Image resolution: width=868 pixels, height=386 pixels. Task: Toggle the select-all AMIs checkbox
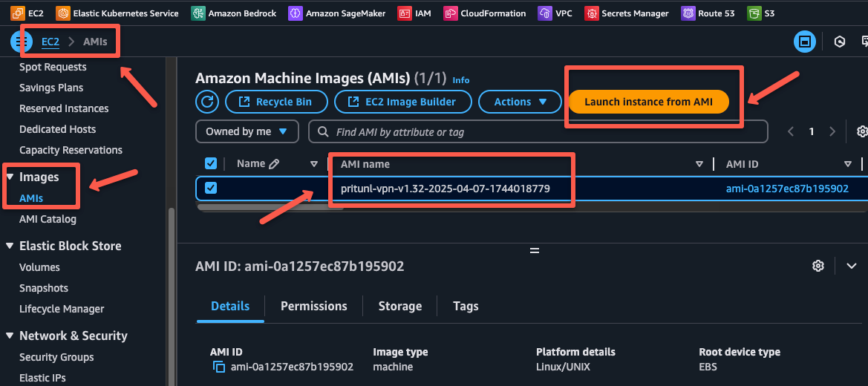[211, 163]
